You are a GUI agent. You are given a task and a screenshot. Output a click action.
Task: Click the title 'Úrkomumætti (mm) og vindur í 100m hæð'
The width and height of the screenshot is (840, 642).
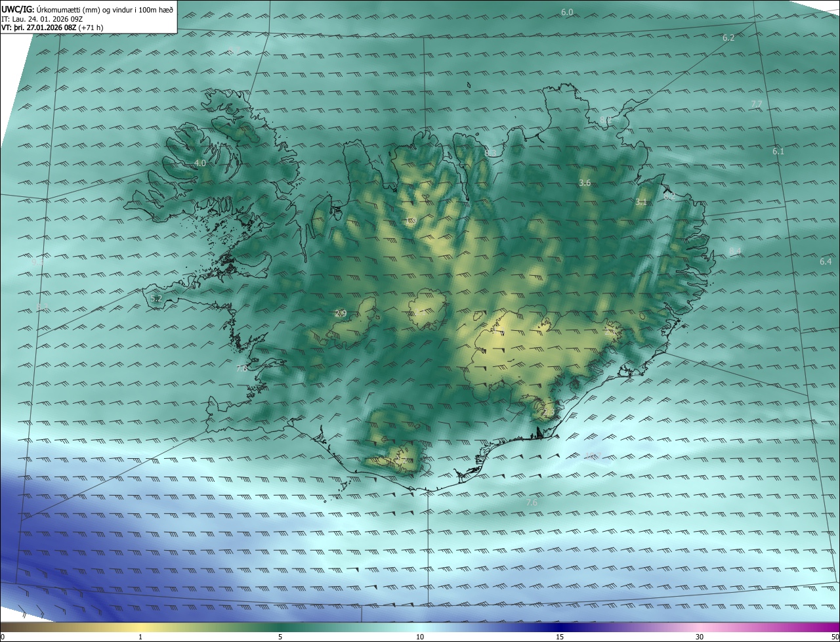[x=104, y=9]
